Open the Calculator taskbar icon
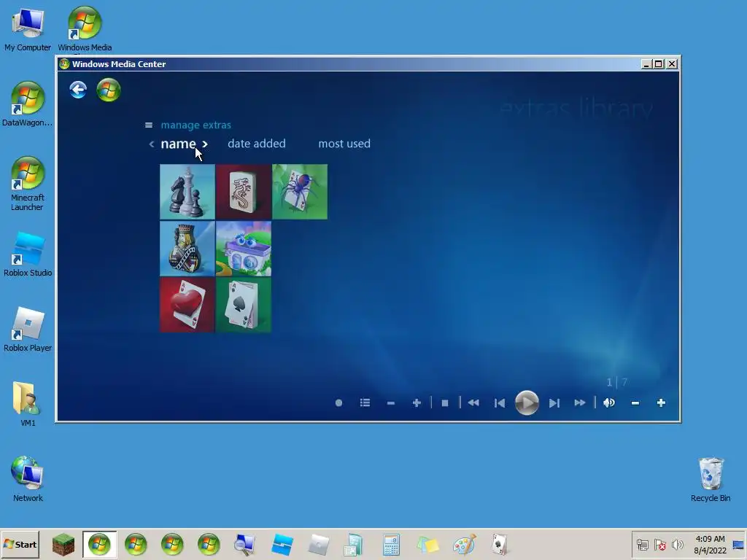747x560 pixels. tap(391, 544)
